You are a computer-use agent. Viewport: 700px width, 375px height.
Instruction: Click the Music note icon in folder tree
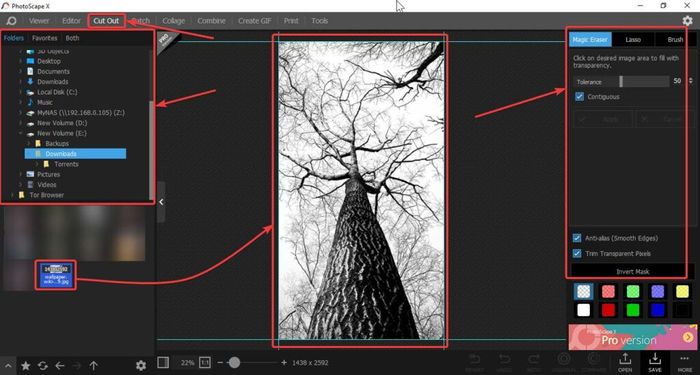point(30,102)
